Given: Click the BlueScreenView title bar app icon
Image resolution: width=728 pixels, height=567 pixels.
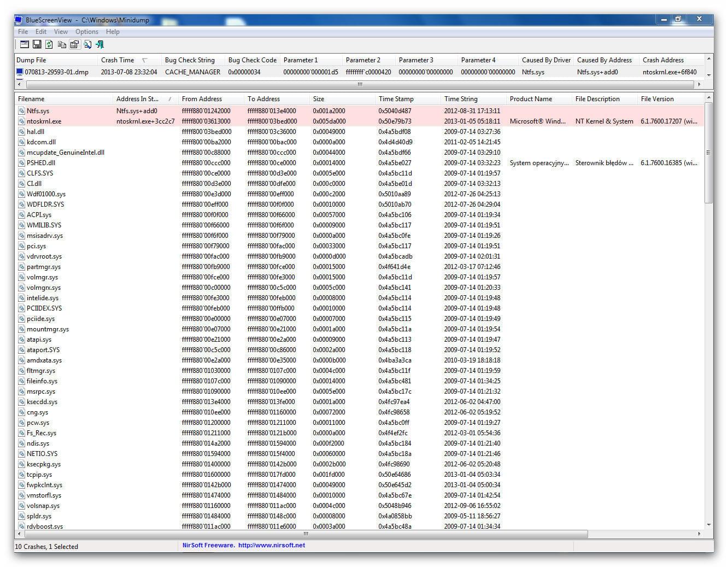Looking at the screenshot, I should (20, 20).
